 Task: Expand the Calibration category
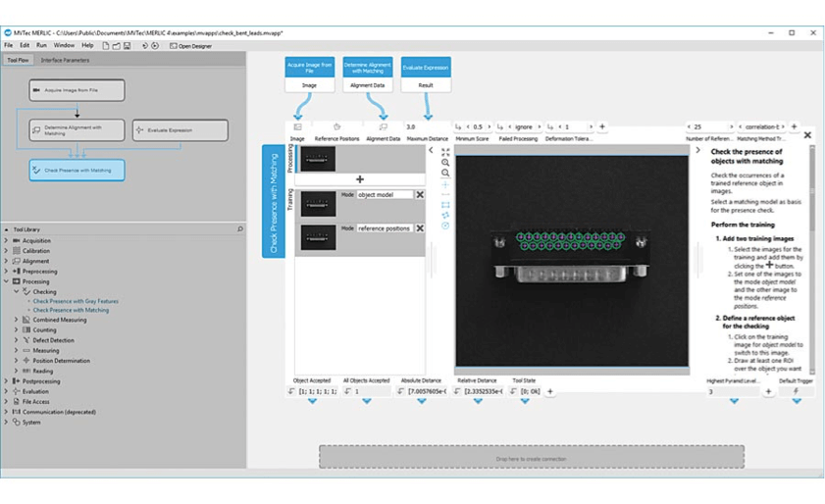(x=6, y=251)
